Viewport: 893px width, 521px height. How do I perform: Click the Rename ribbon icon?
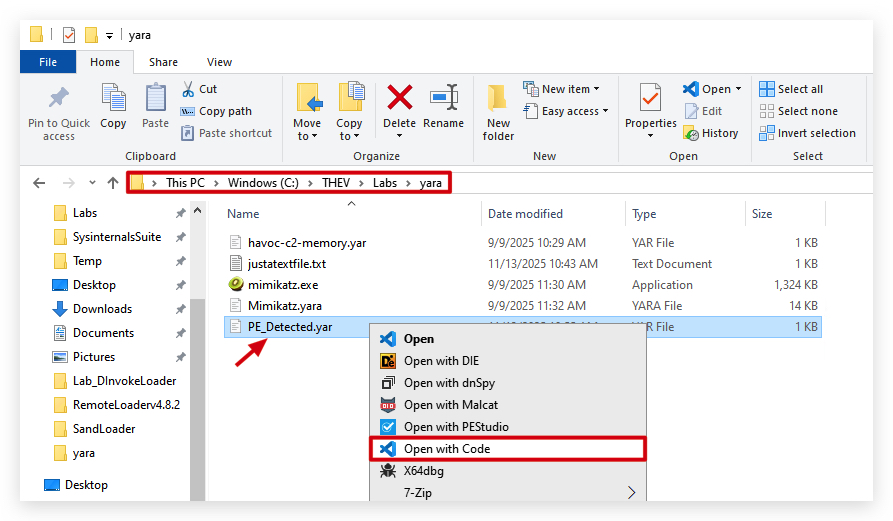[444, 97]
